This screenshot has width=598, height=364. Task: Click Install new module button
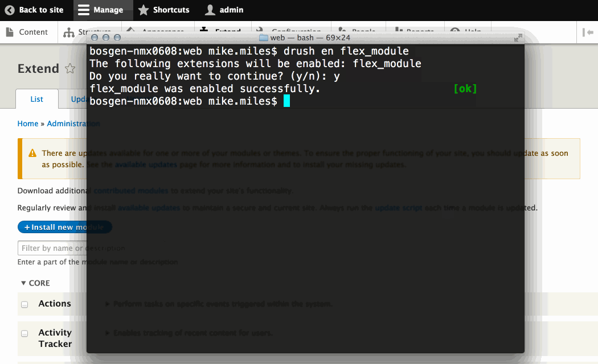coord(65,227)
